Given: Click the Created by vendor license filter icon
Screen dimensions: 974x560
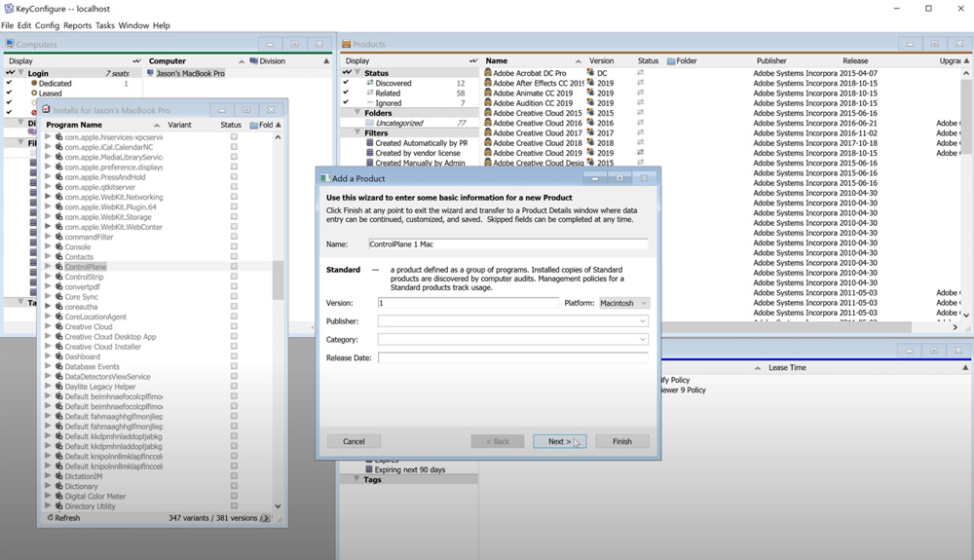Looking at the screenshot, I should point(370,153).
